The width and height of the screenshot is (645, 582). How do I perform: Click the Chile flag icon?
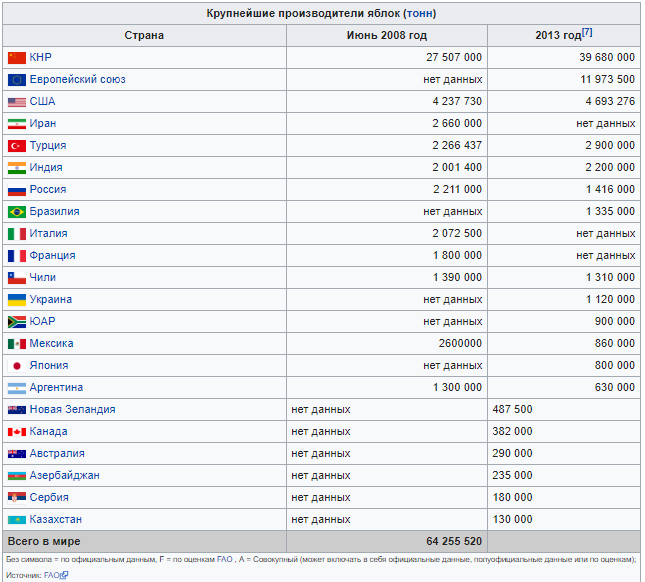(17, 278)
